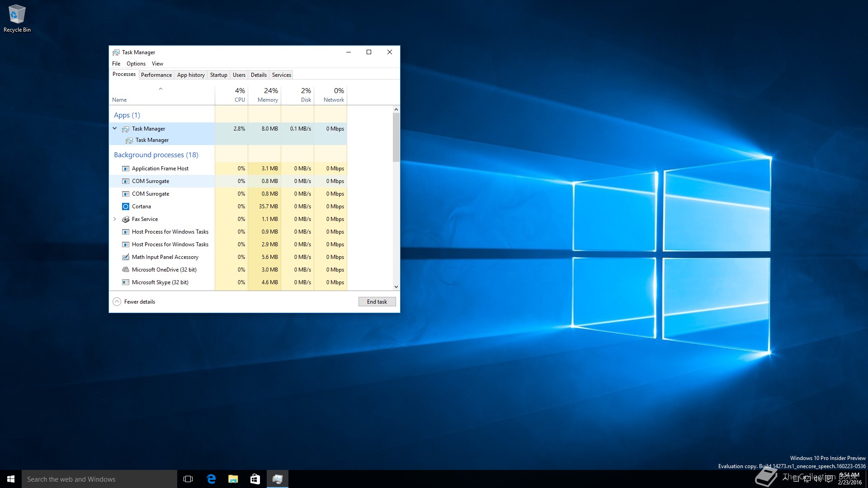This screenshot has width=868, height=488.
Task: Click the 35.7 MB memory value
Action: point(269,206)
